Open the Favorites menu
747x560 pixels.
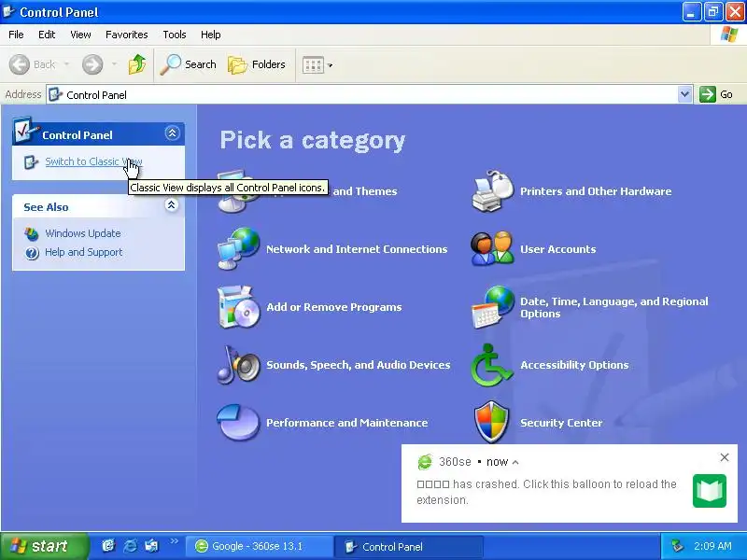127,35
